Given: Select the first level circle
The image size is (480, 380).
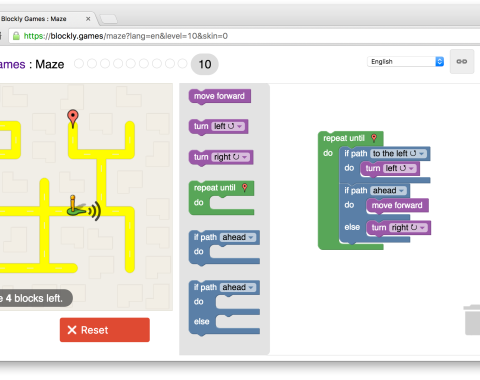Looking at the screenshot, I should click(79, 64).
